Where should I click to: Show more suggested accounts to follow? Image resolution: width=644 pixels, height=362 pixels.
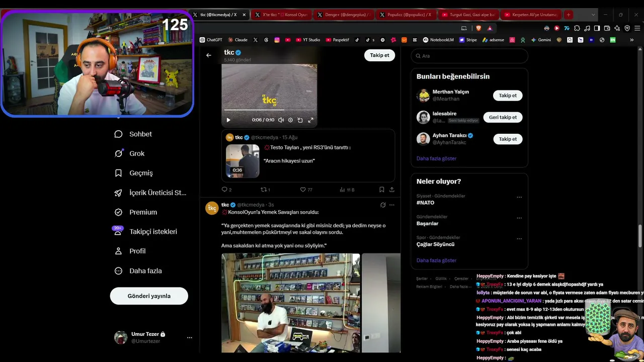(x=436, y=158)
